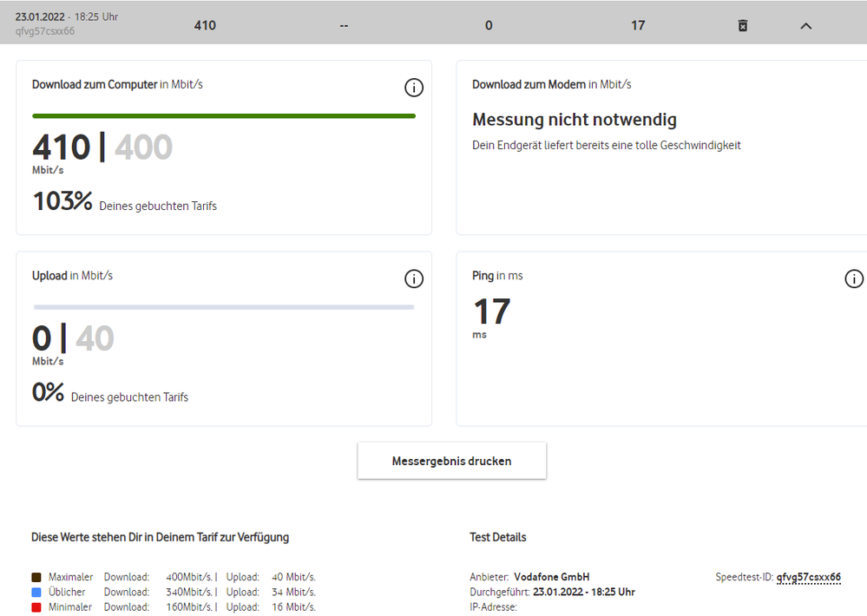Click the dark Maximaler color swatch
This screenshot has height=616, width=867.
pos(36,577)
